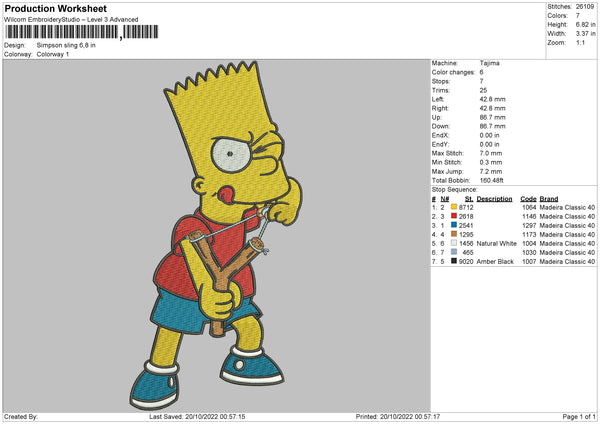Click the brown thread swatch for stitch 1295
Screen dimensions: 600x424
click(454, 234)
